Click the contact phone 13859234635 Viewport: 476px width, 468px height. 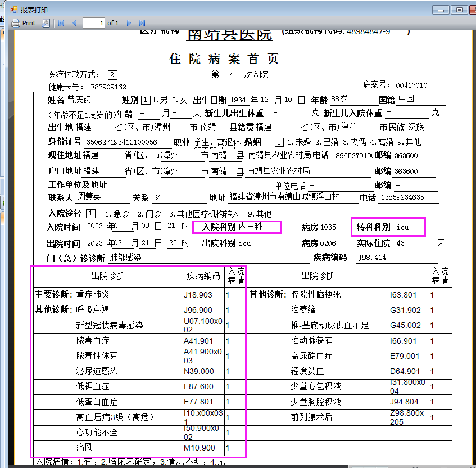402,197
